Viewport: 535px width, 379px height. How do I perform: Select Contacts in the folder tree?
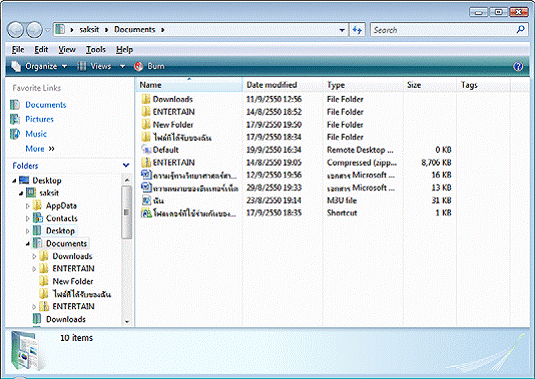(61, 218)
